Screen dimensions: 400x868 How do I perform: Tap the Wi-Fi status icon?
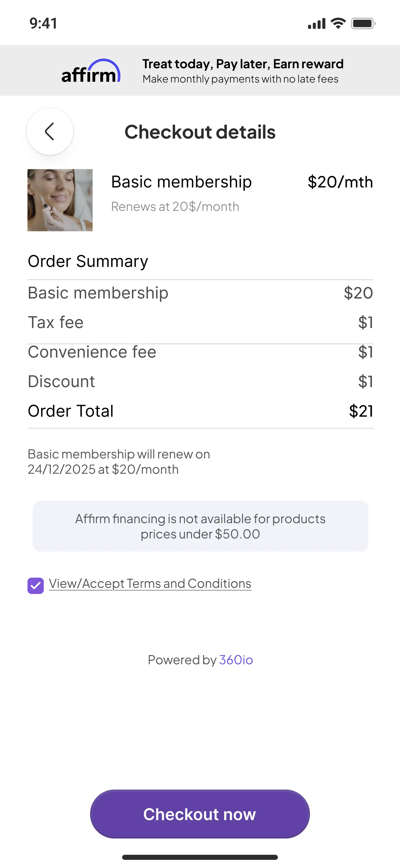[x=338, y=23]
